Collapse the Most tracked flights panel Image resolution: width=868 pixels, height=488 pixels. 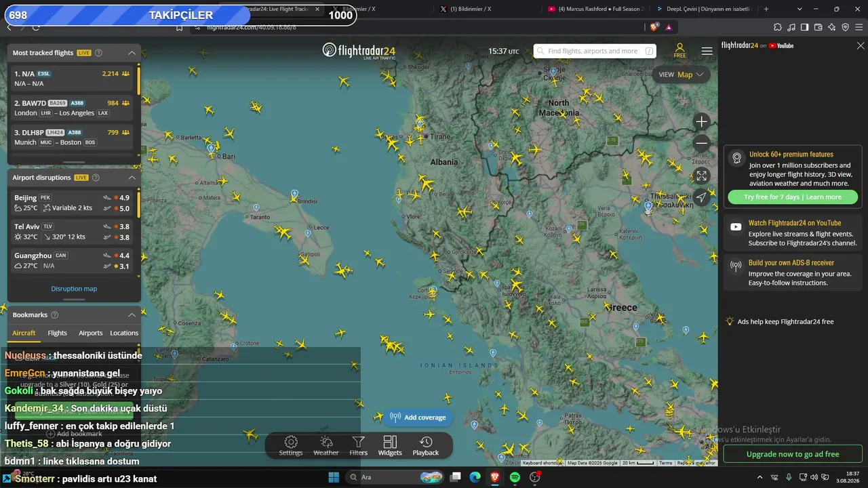(x=132, y=53)
